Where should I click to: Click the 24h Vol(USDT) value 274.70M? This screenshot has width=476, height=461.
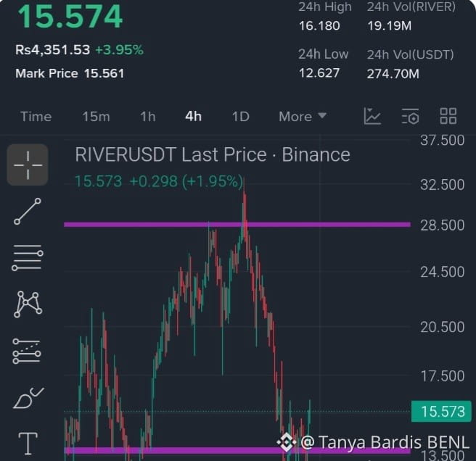pos(393,74)
